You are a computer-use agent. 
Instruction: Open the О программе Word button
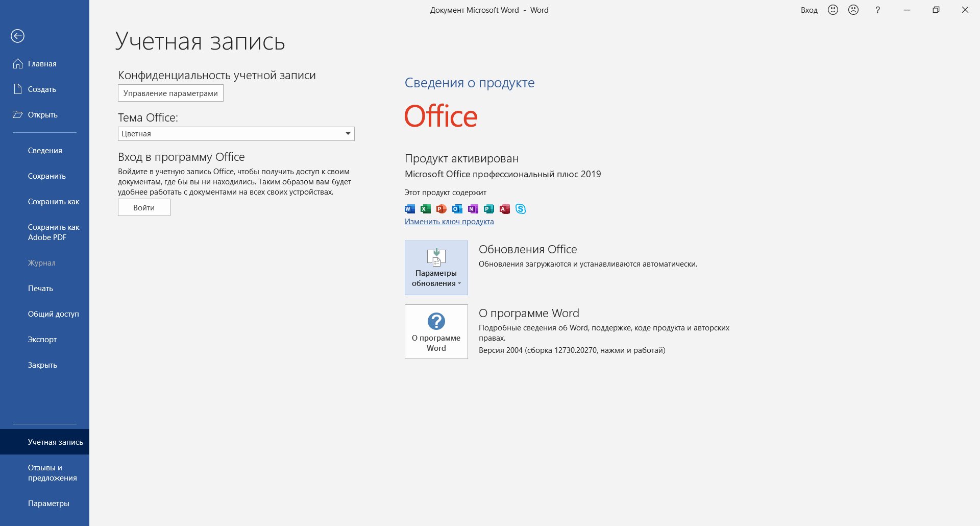coord(436,331)
